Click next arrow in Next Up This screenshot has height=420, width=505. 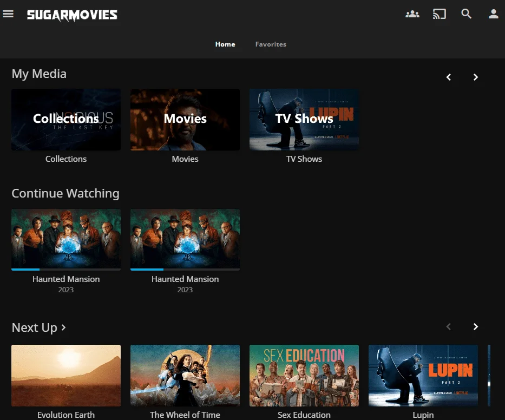pyautogui.click(x=476, y=326)
